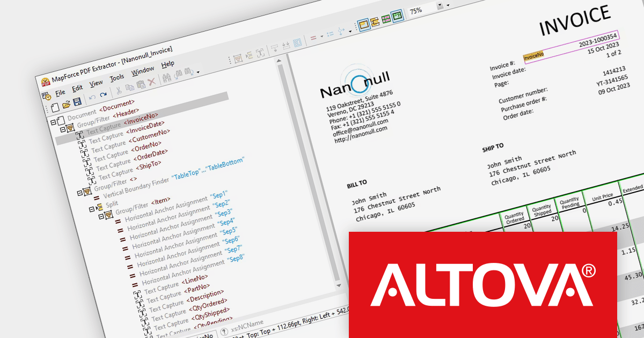Toggle the green PDF view button
The height and width of the screenshot is (338, 644).
(397, 16)
